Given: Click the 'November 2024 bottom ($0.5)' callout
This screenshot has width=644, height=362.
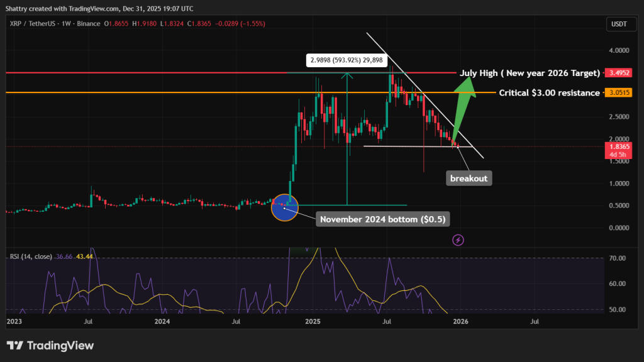Looking at the screenshot, I should point(382,219).
